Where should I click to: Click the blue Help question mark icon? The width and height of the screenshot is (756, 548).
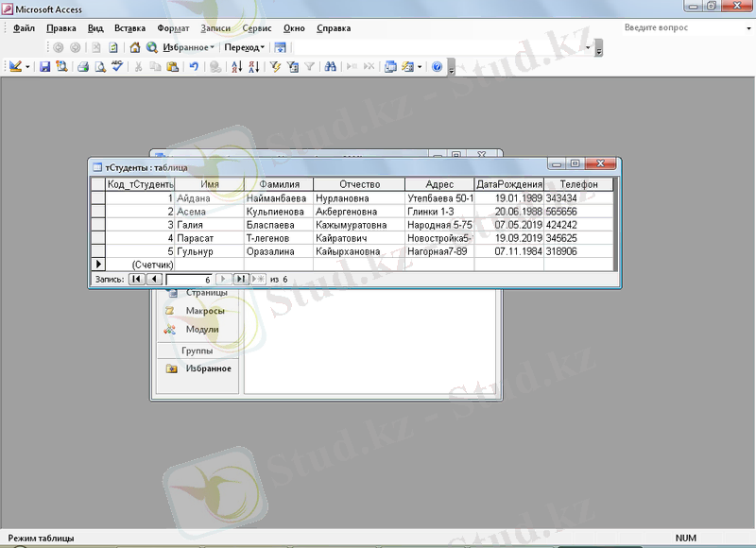pyautogui.click(x=437, y=67)
